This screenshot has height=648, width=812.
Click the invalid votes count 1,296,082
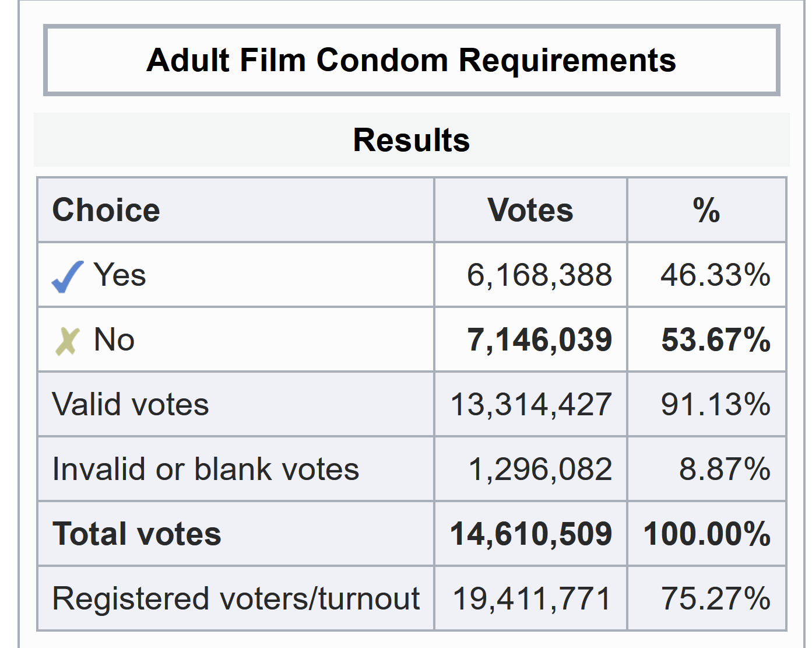(540, 469)
